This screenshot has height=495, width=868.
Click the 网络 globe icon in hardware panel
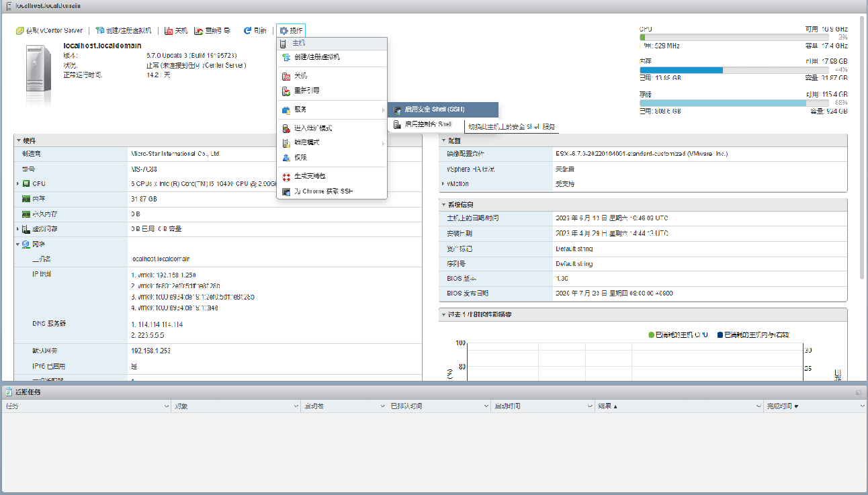pyautogui.click(x=26, y=244)
